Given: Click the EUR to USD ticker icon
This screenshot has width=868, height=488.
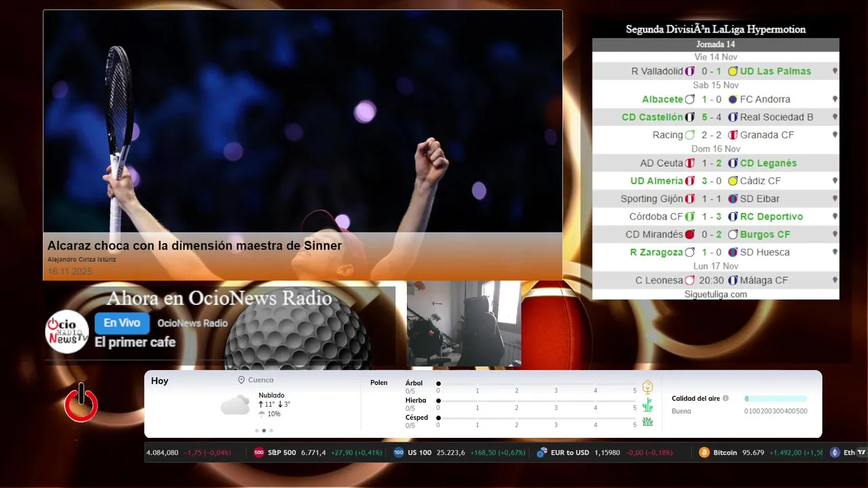Looking at the screenshot, I should pyautogui.click(x=542, y=452).
